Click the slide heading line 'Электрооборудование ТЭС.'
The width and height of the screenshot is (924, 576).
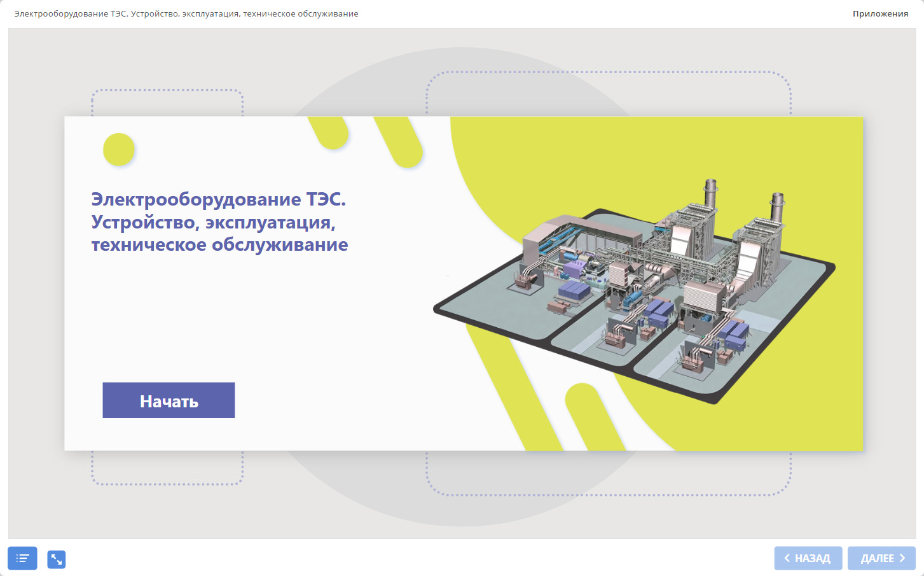[x=218, y=199]
